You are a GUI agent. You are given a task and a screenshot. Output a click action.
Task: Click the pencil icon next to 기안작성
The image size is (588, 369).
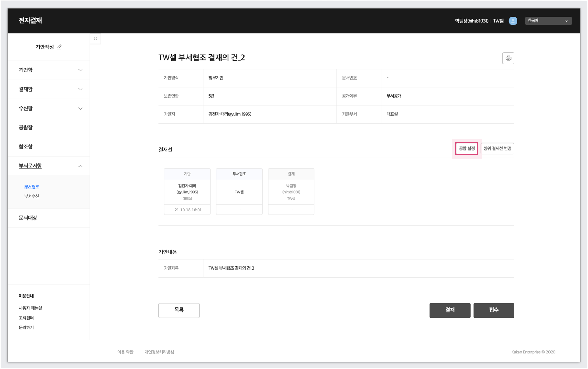tap(59, 47)
